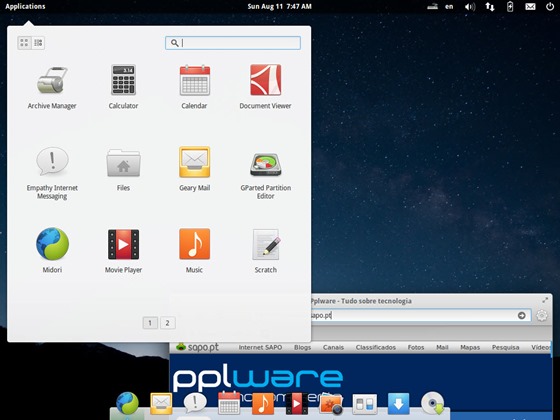The image size is (560, 420).
Task: Click the Blogs tab on sapo.pt bar
Action: (x=302, y=347)
